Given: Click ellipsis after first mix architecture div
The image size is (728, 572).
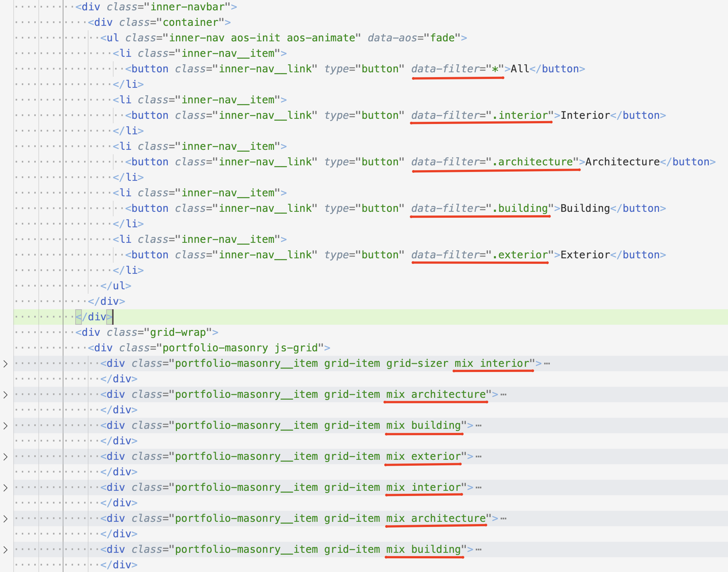Looking at the screenshot, I should [503, 395].
